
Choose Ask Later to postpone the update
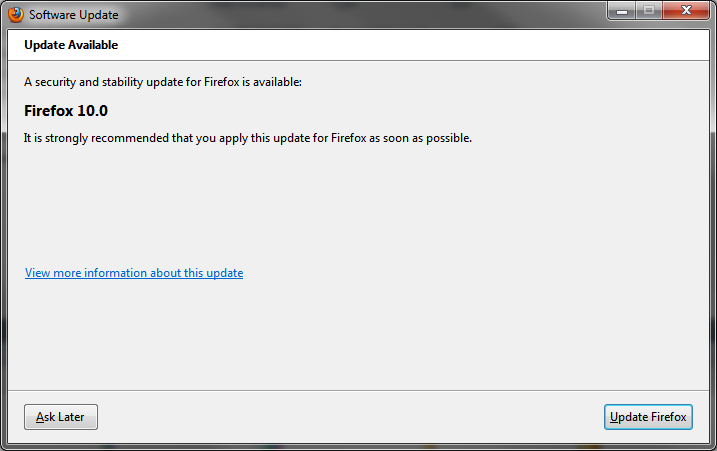[60, 417]
